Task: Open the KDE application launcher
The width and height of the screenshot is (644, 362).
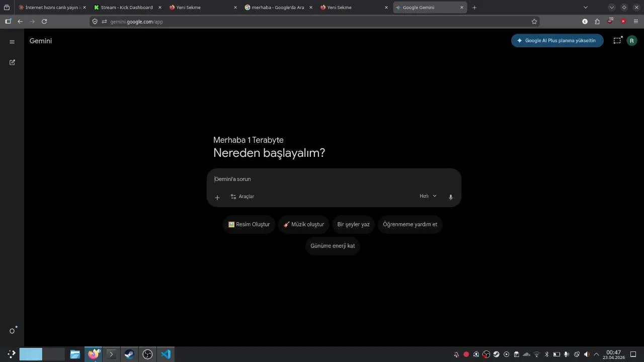Action: coord(11,354)
